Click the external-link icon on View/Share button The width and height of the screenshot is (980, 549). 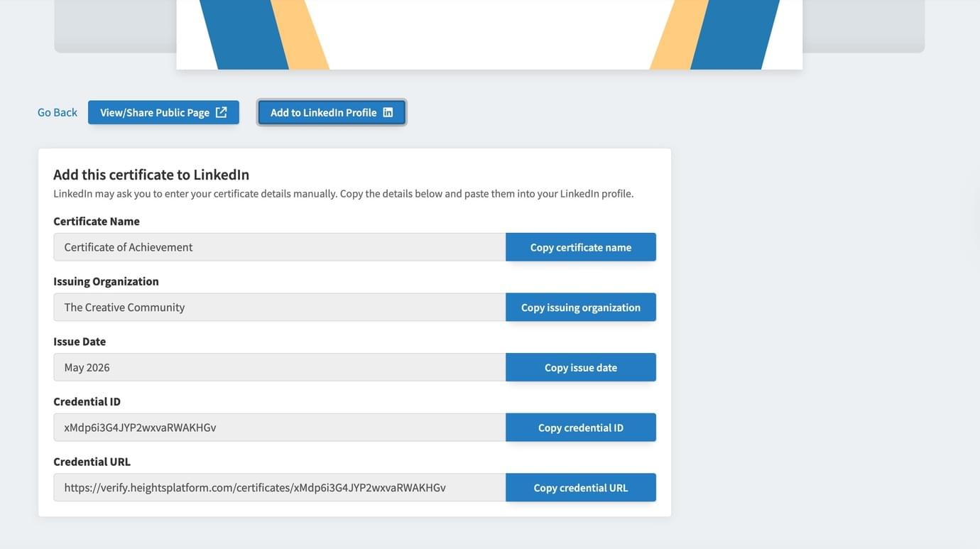pos(221,112)
